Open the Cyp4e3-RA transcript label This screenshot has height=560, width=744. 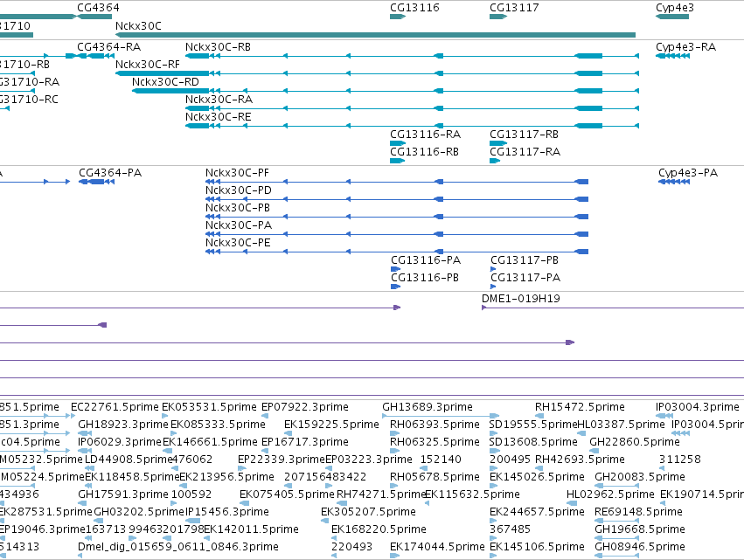[x=686, y=47]
